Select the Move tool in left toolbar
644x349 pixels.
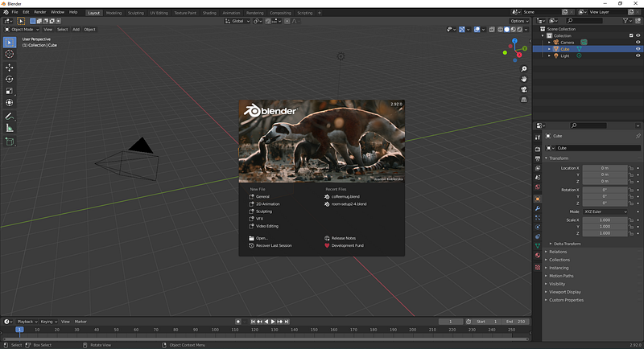(x=10, y=68)
